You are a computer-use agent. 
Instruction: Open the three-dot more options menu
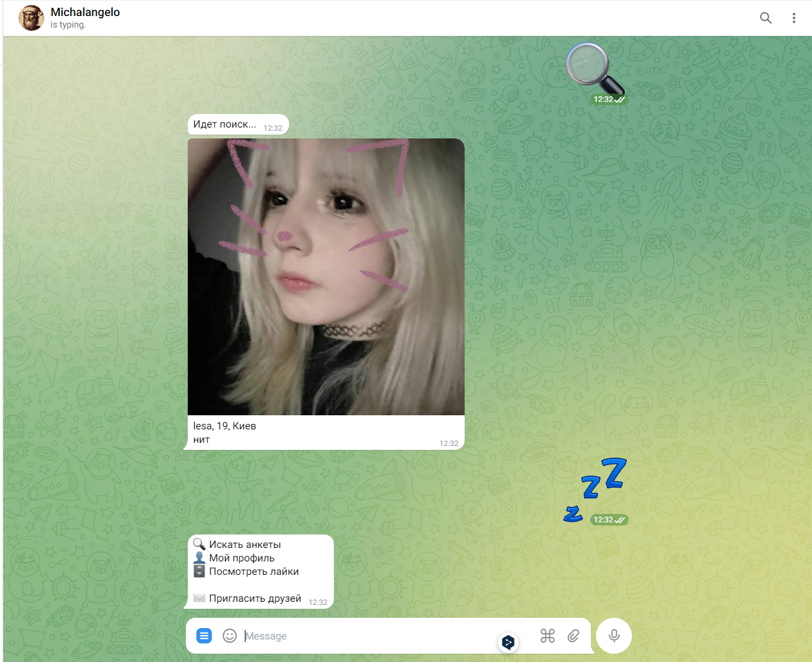(793, 18)
